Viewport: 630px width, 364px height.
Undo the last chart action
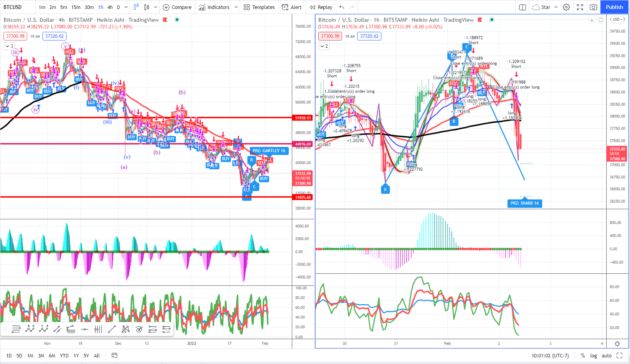click(x=342, y=7)
